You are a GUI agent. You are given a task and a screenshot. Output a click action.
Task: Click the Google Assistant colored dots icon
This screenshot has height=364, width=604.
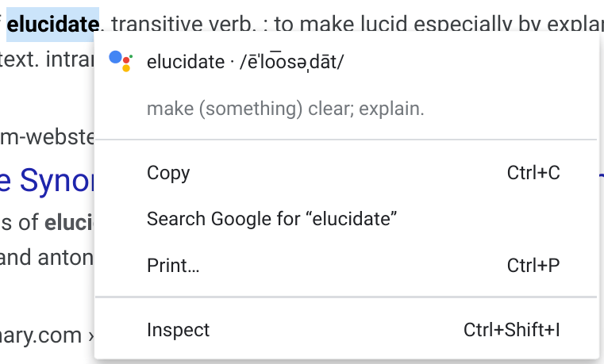(121, 61)
